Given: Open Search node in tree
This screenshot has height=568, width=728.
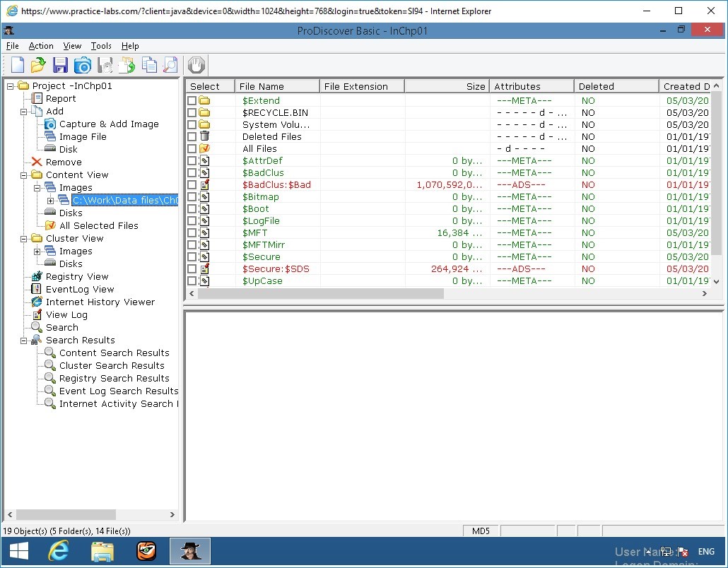Looking at the screenshot, I should (x=61, y=328).
